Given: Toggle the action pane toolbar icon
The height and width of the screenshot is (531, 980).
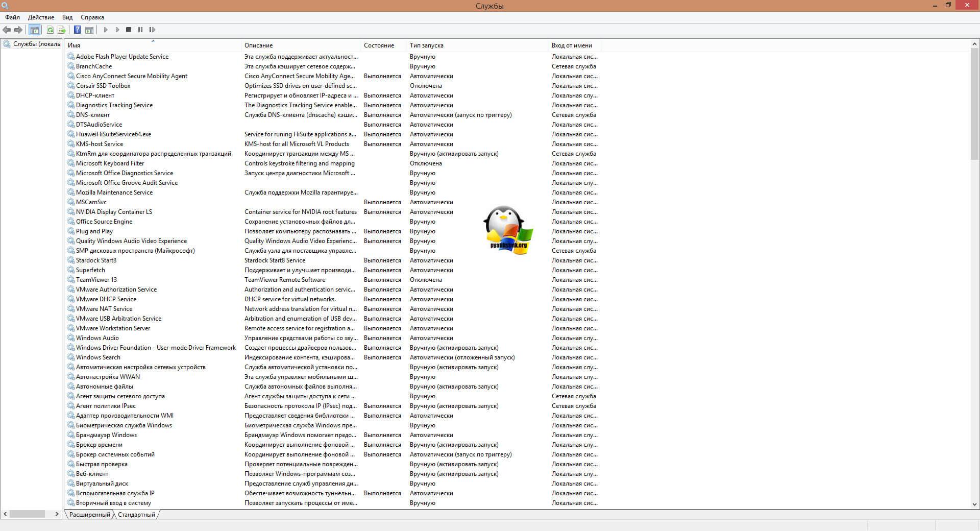Looking at the screenshot, I should [89, 30].
